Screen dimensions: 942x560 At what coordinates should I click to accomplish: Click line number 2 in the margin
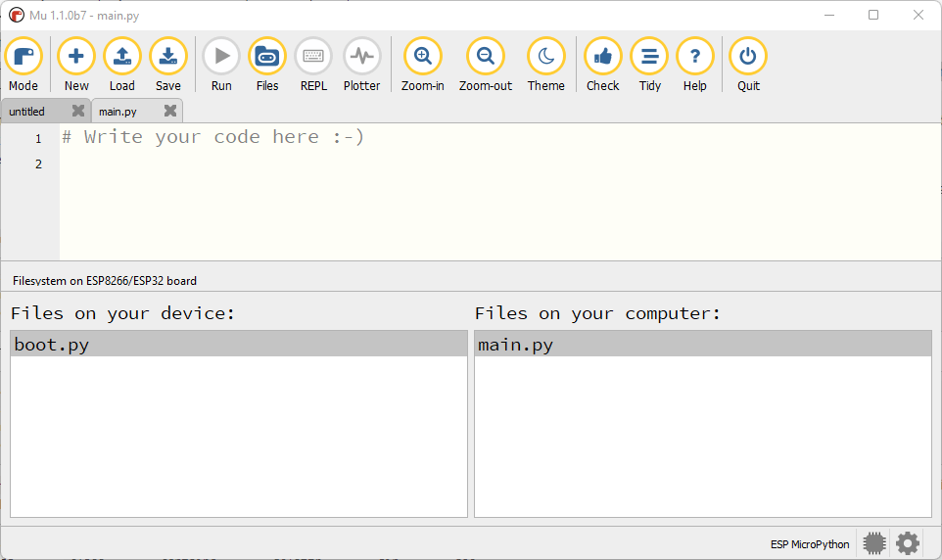(x=38, y=164)
